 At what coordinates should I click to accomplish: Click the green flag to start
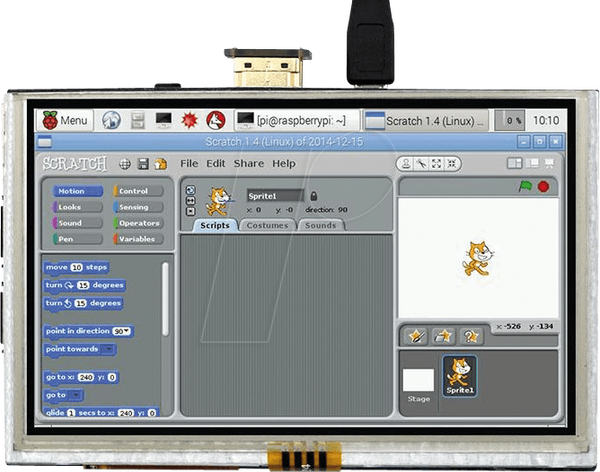point(525,186)
